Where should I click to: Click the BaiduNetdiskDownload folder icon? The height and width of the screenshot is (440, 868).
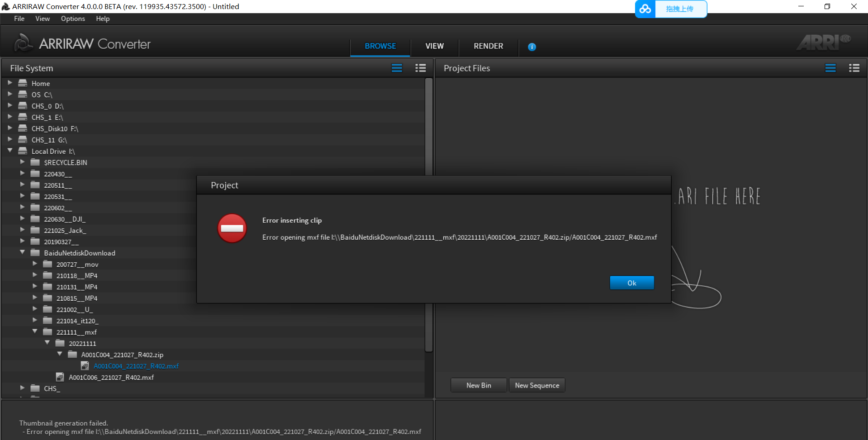[35, 252]
